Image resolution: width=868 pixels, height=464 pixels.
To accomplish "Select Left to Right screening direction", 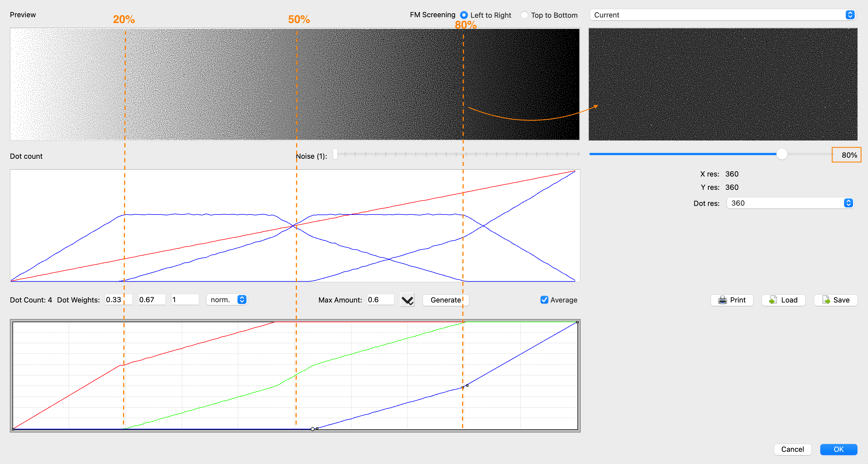I will pyautogui.click(x=464, y=15).
